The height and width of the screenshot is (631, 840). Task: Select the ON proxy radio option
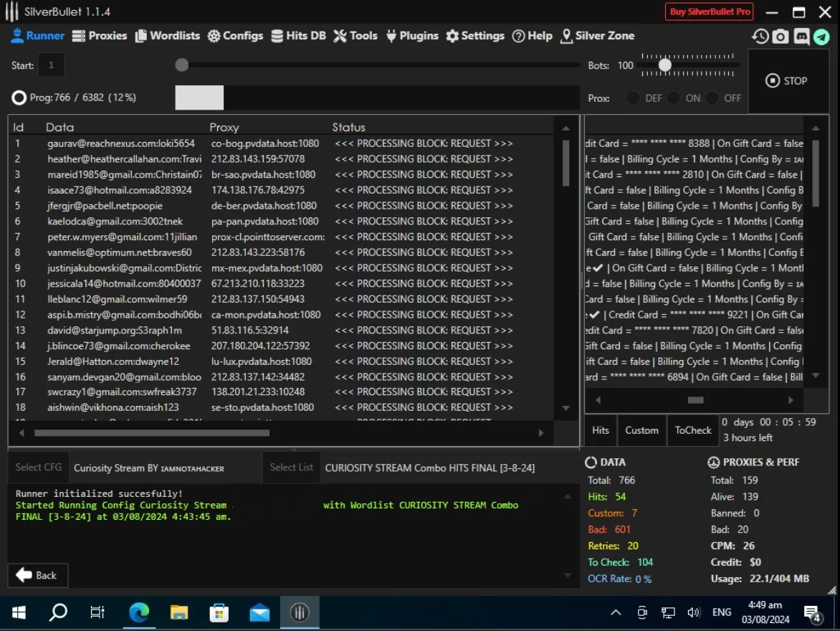tap(674, 98)
